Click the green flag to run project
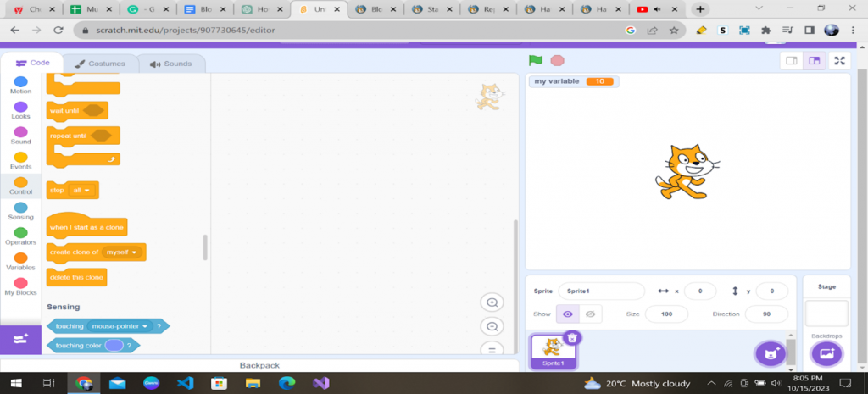This screenshot has width=868, height=394. [x=535, y=60]
